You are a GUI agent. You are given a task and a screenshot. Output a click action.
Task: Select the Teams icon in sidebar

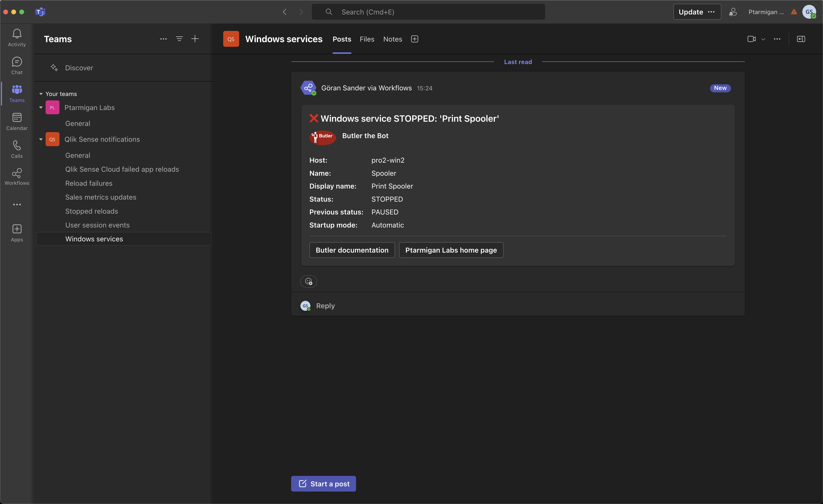click(17, 93)
